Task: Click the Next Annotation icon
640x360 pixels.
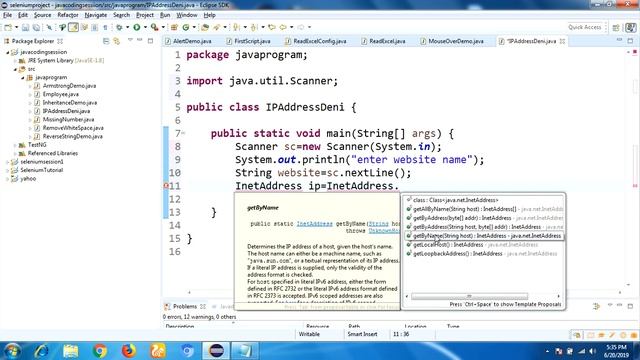Action: 236,27
